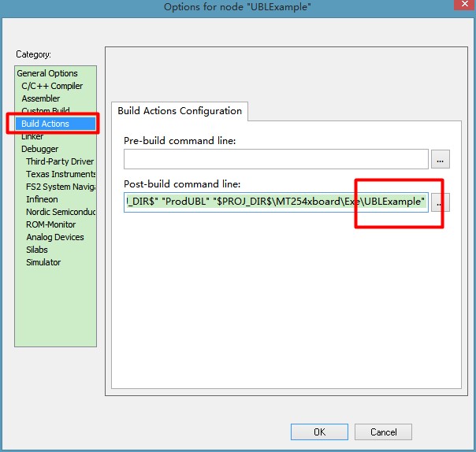Open browse button for Post-build command
The height and width of the screenshot is (452, 476).
[441, 202]
